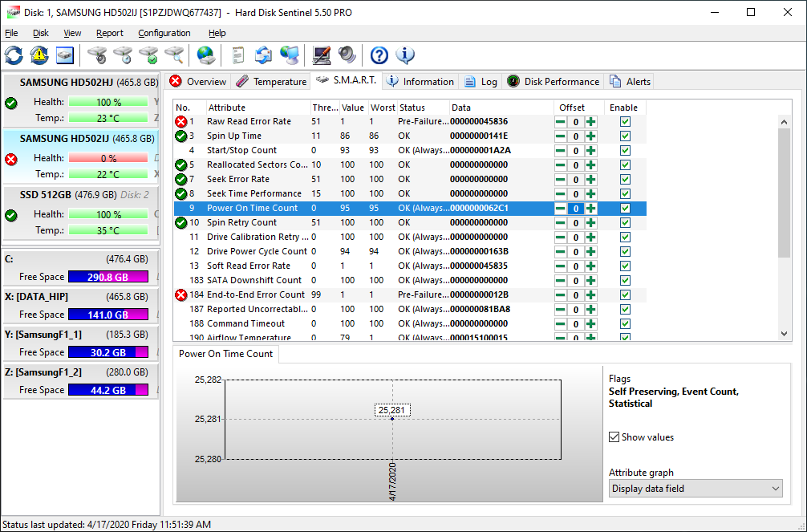Viewport: 807px width, 532px height.
Task: Click the blue info bubble about icon
Action: pyautogui.click(x=405, y=55)
